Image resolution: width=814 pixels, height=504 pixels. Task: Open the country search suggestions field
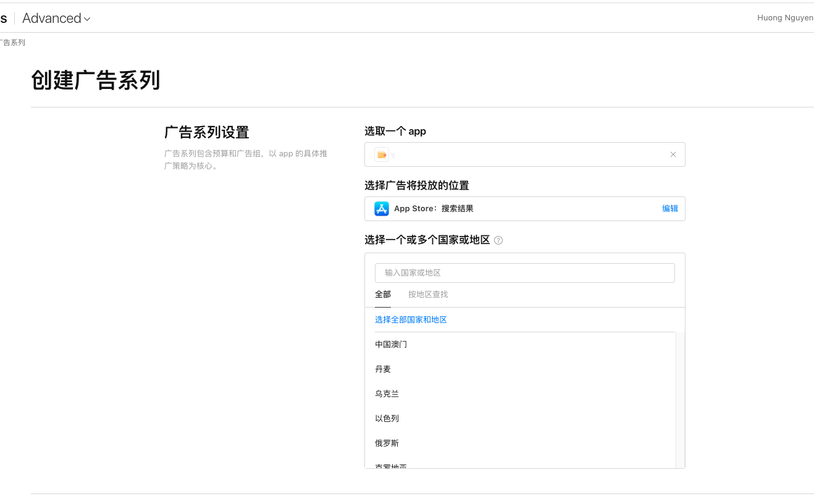click(525, 272)
